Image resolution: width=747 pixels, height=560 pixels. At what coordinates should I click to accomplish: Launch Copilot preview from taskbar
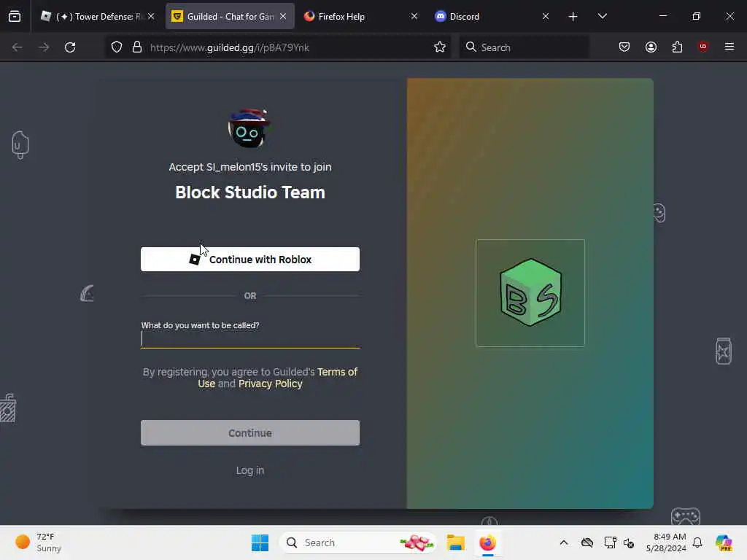tap(723, 542)
